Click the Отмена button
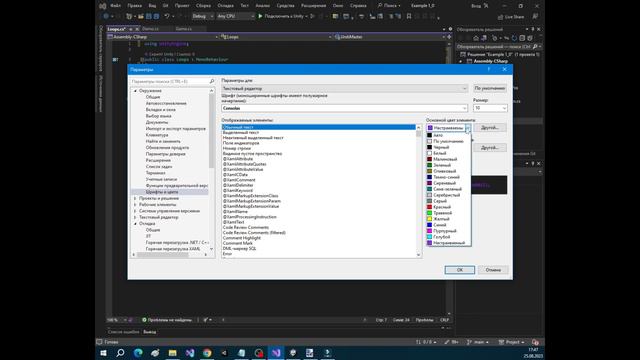 click(493, 270)
